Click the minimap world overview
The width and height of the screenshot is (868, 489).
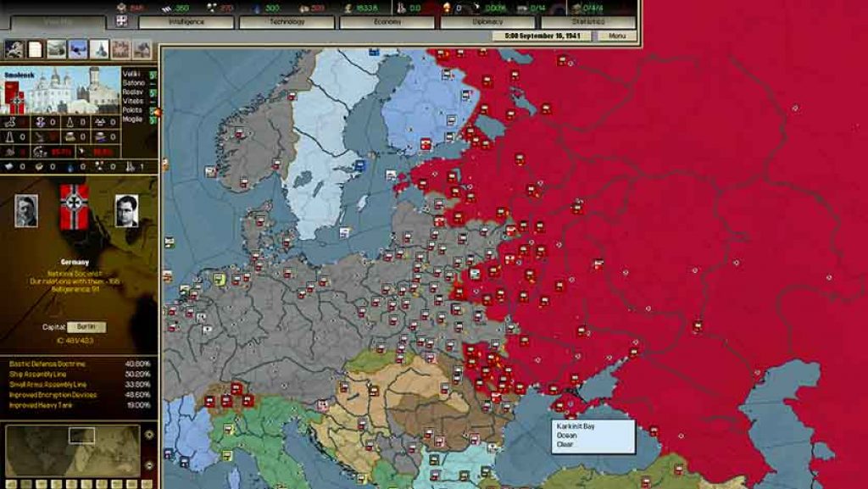pyautogui.click(x=73, y=450)
